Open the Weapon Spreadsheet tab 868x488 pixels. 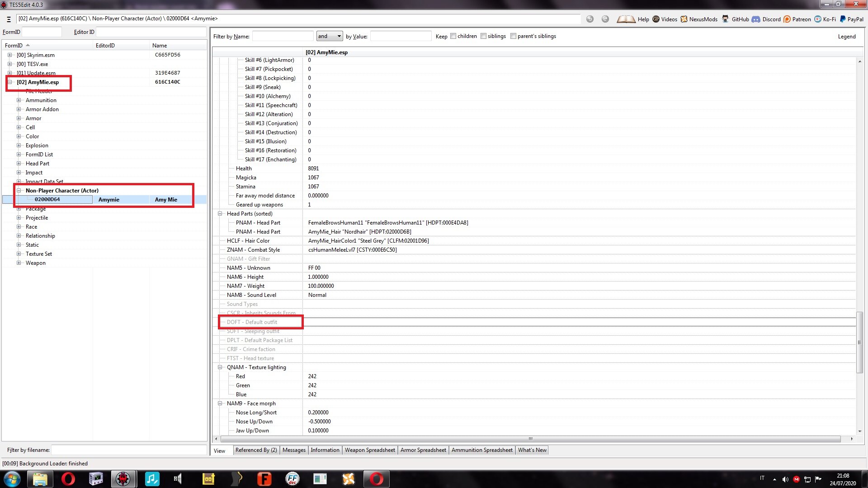[x=370, y=450]
